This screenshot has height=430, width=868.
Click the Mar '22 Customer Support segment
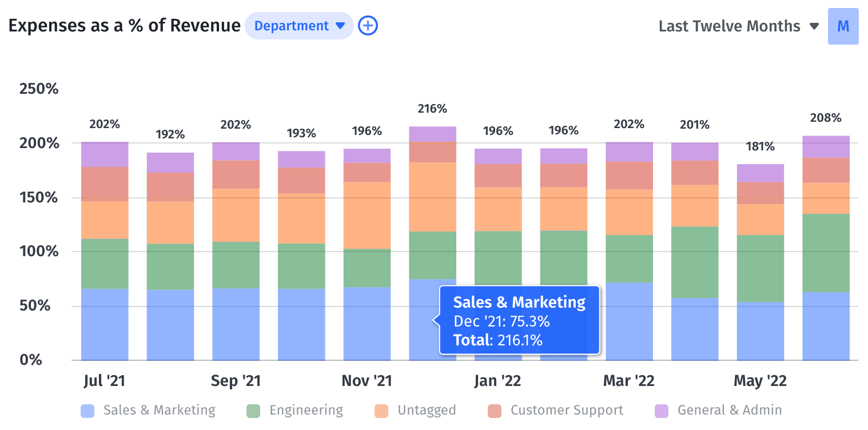click(629, 176)
